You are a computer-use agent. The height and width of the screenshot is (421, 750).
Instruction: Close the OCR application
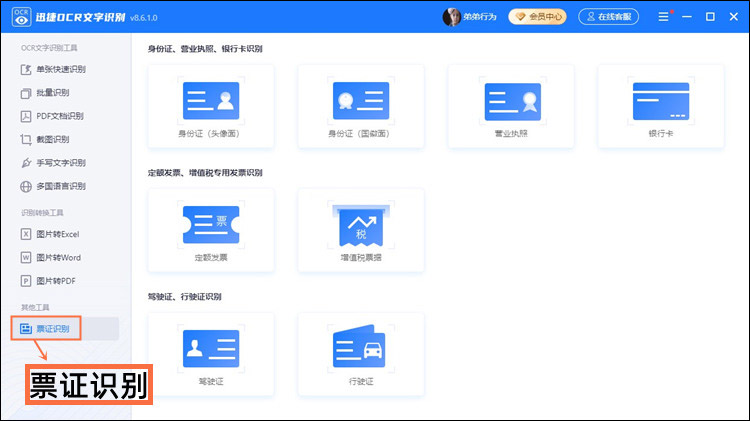734,17
